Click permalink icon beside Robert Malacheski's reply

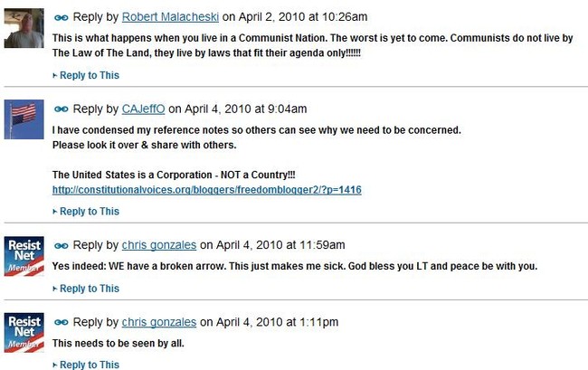click(x=62, y=17)
